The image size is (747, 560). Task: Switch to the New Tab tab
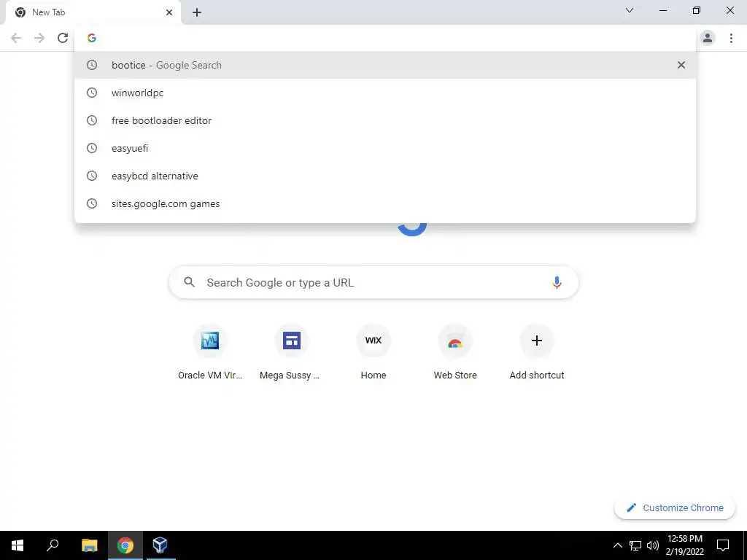tap(93, 12)
